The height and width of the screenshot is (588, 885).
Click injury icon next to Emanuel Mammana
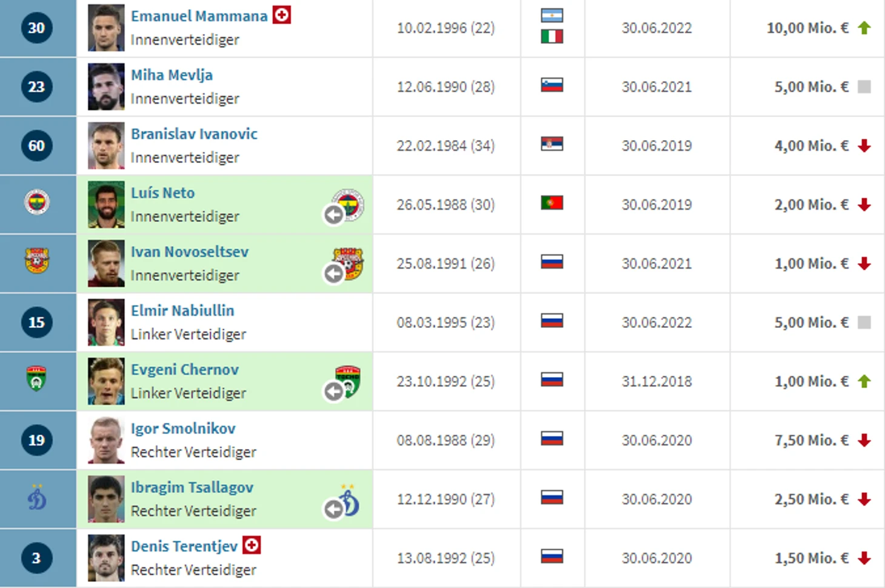282,15
